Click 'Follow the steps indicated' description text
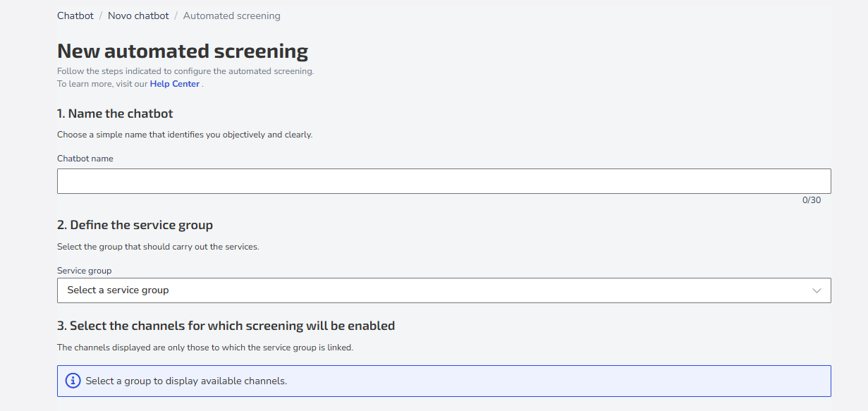 coord(185,71)
